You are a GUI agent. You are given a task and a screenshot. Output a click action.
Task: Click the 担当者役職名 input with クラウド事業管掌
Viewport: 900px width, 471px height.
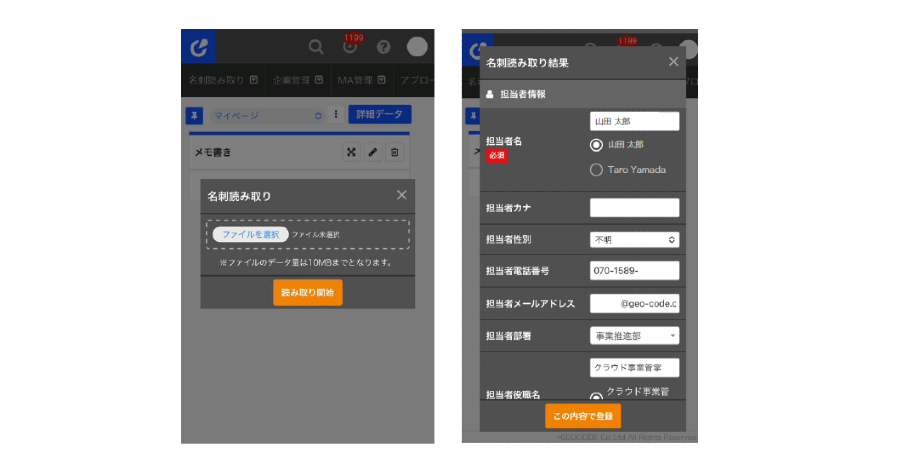tap(634, 368)
